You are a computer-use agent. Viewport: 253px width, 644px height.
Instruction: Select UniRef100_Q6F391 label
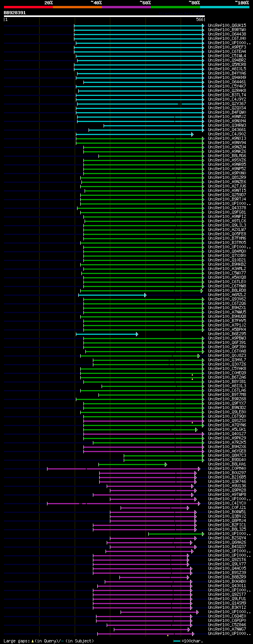(227, 343)
